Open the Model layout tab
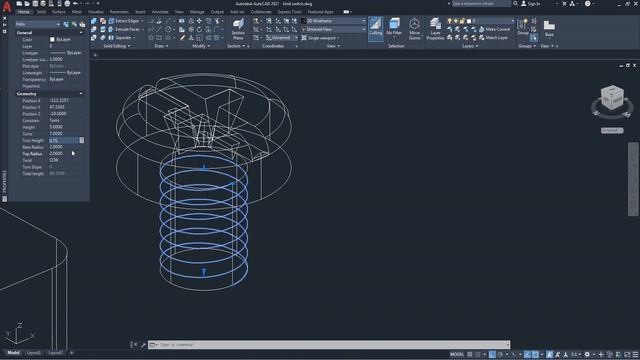640x360 pixels. pyautogui.click(x=13, y=353)
